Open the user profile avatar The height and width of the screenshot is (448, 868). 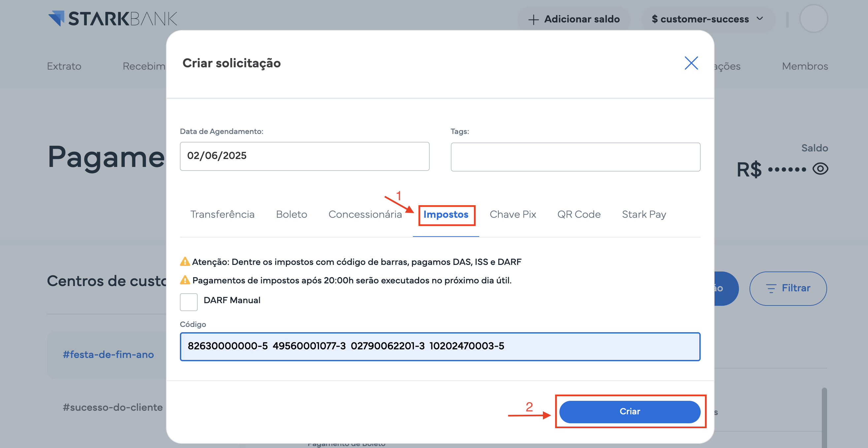(814, 18)
